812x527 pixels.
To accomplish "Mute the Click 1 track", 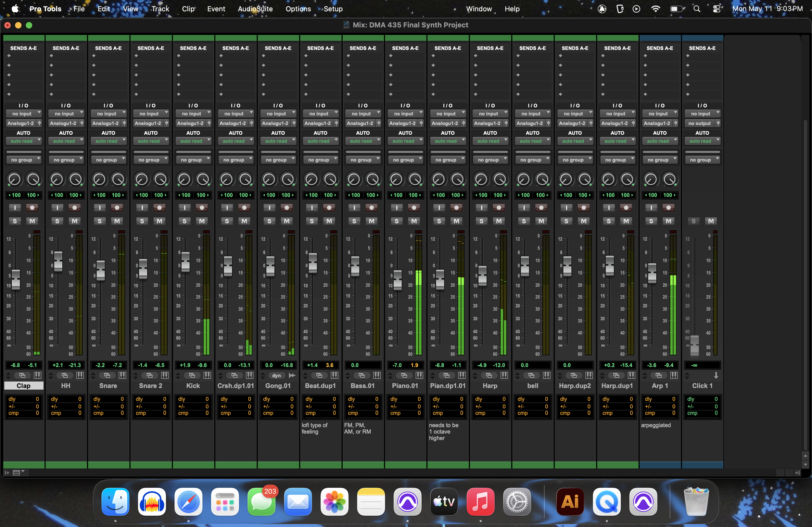I will tap(711, 221).
